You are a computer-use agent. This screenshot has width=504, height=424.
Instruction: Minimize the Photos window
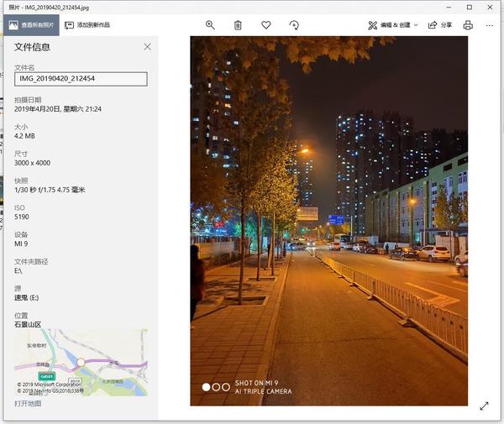tap(449, 7)
